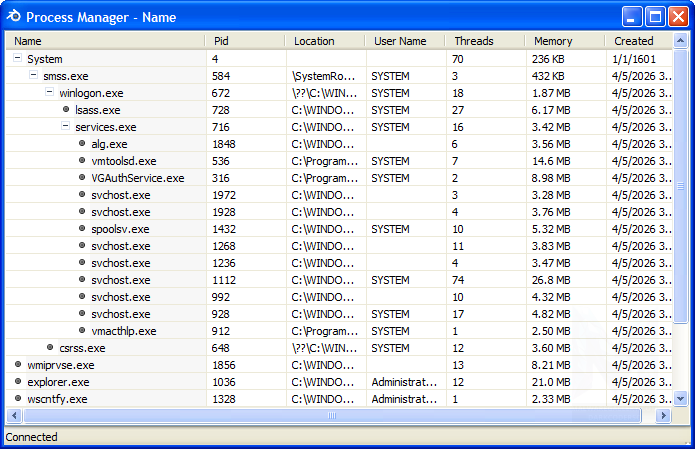Sort by the Pid column header
Screen dimensions: 695x449
[245, 41]
